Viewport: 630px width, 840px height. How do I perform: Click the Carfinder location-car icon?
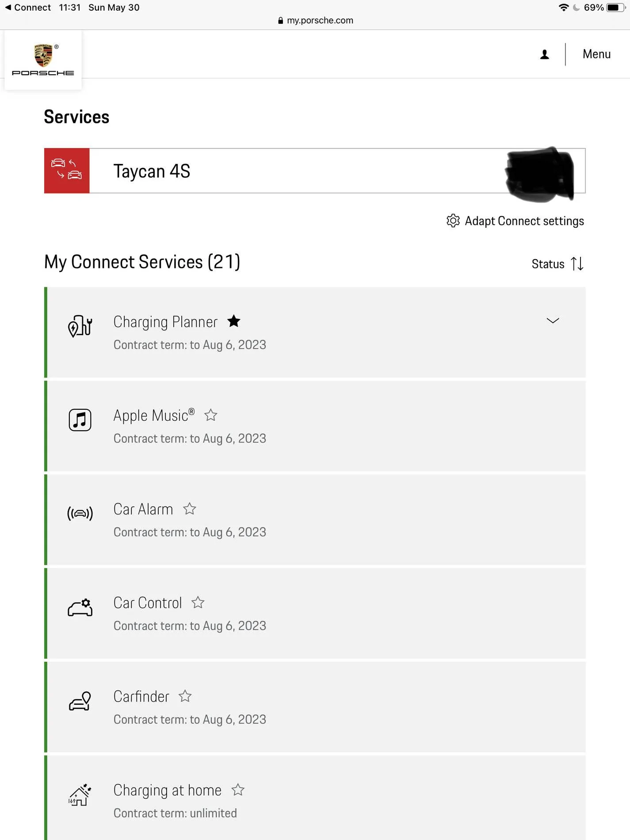tap(80, 701)
